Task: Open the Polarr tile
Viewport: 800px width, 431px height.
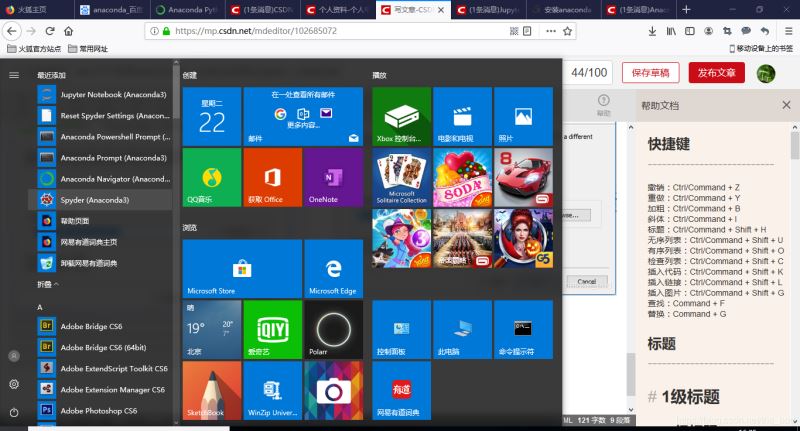Action: coord(334,329)
